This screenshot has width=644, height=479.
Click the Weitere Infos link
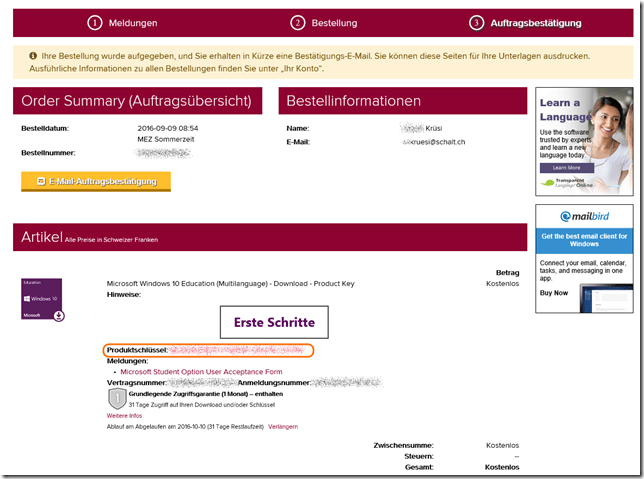[124, 416]
